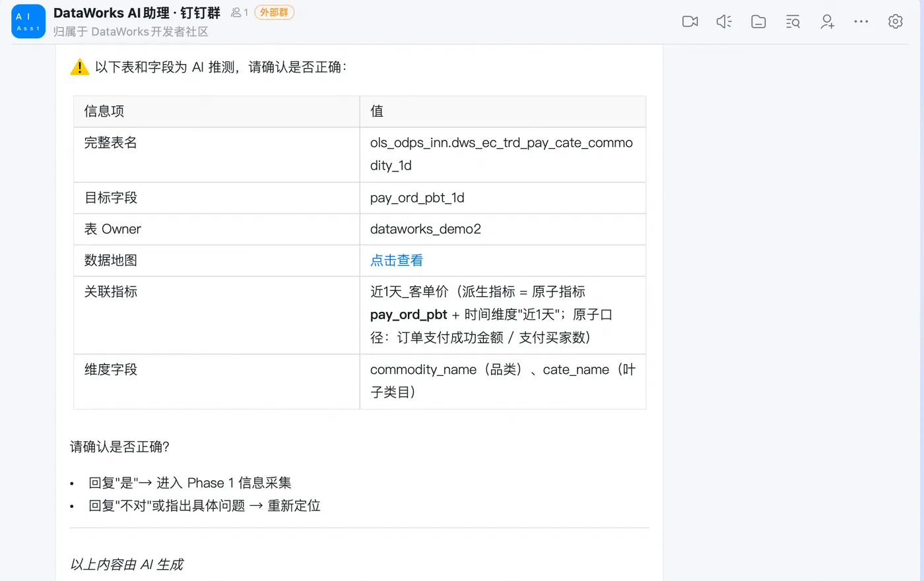Viewport: 924px width, 581px height.
Task: Select the bold pay_ord_pbt metric name
Action: (x=409, y=315)
